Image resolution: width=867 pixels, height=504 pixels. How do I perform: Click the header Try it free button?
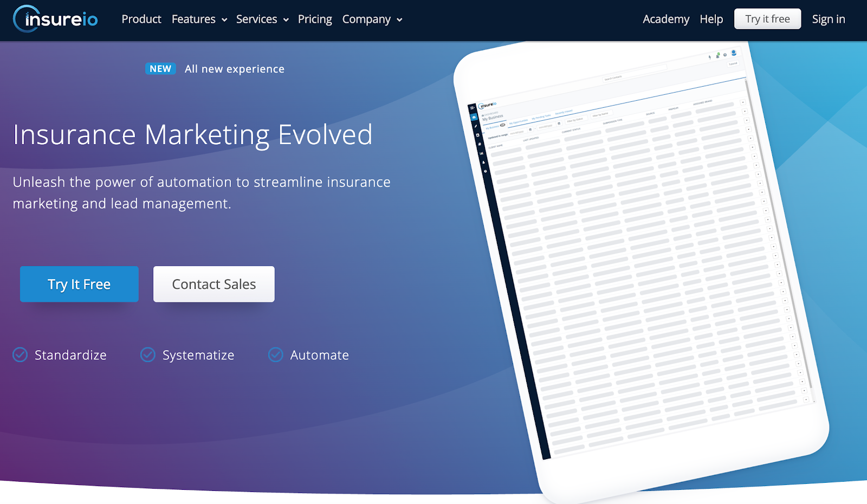point(767,19)
